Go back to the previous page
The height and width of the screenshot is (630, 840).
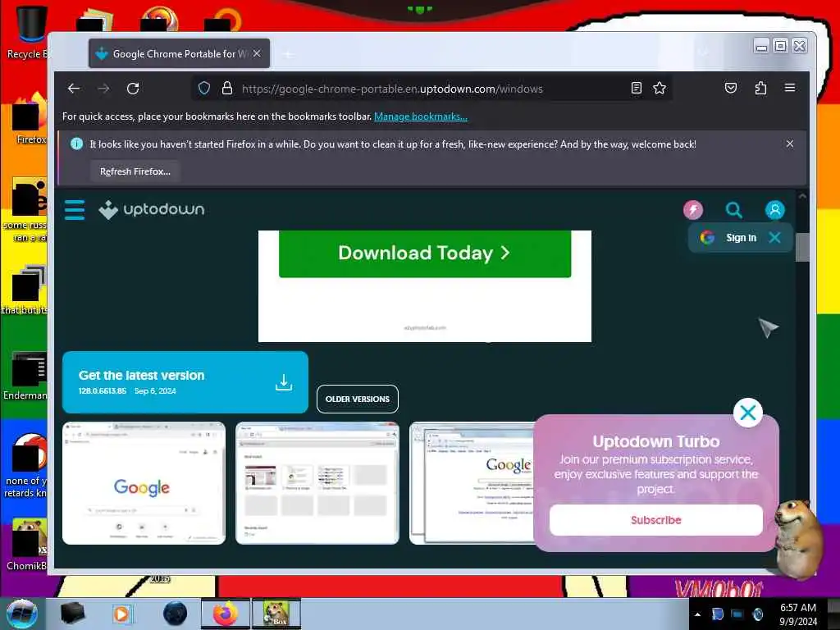pos(74,89)
